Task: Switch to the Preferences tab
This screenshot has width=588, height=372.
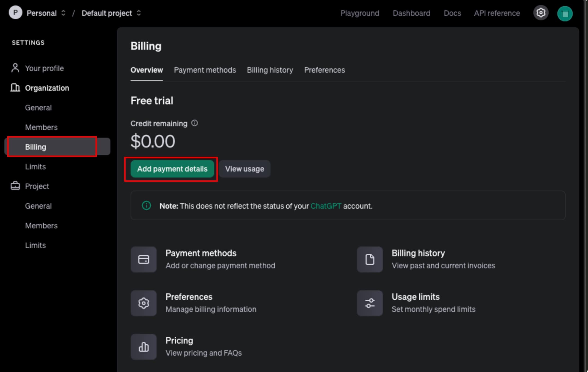Action: (x=325, y=70)
